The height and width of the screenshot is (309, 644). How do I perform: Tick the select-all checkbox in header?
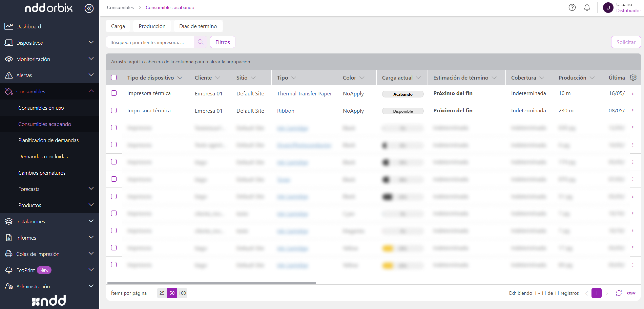114,78
